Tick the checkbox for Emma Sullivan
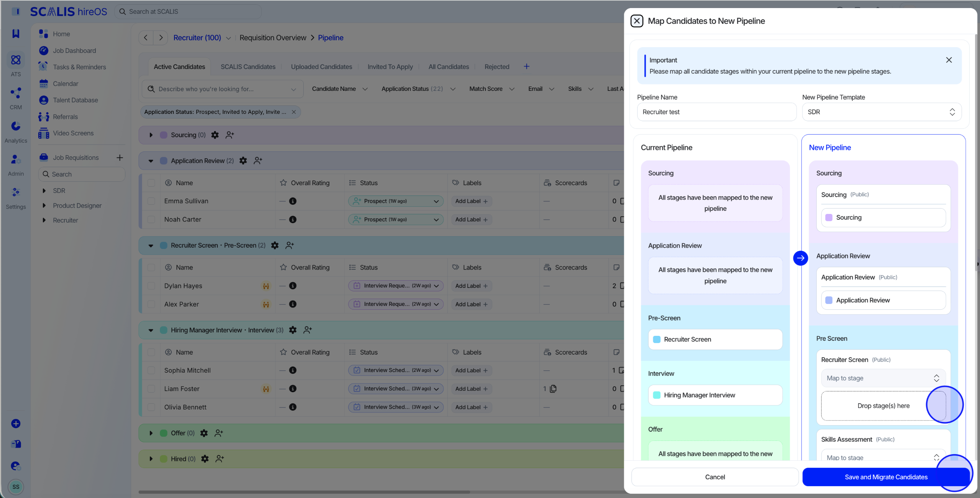Image resolution: width=980 pixels, height=498 pixels. point(151,201)
